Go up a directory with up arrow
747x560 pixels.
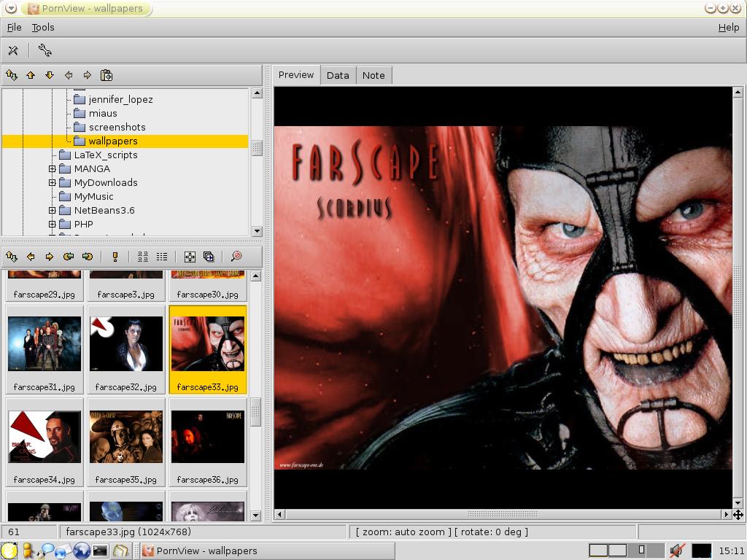[31, 75]
